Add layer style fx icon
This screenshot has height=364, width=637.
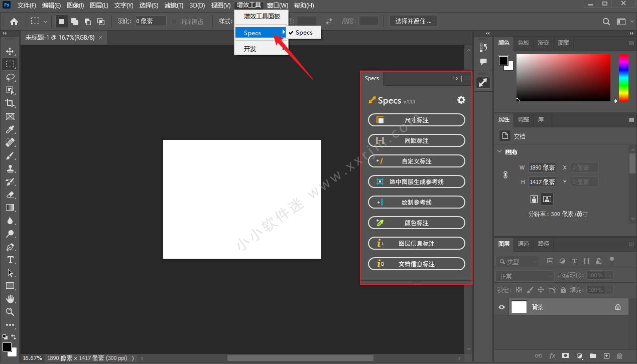pyautogui.click(x=552, y=356)
